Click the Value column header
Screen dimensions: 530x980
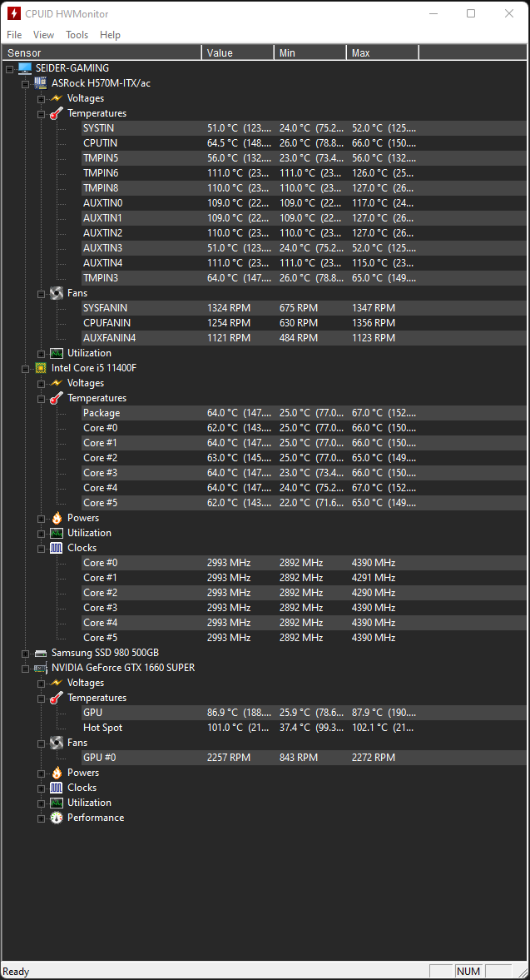point(238,53)
